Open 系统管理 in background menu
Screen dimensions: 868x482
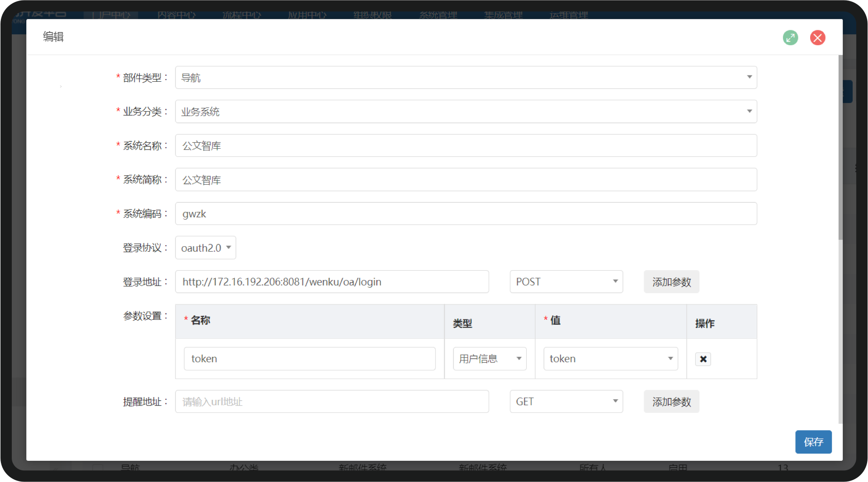(438, 15)
